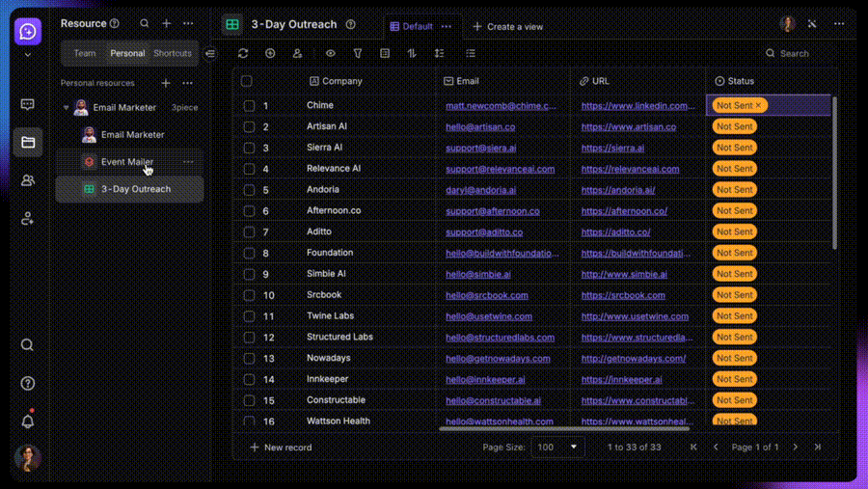This screenshot has width=868, height=489.
Task: Check the row 11 Twine Labs checkbox
Action: (249, 315)
